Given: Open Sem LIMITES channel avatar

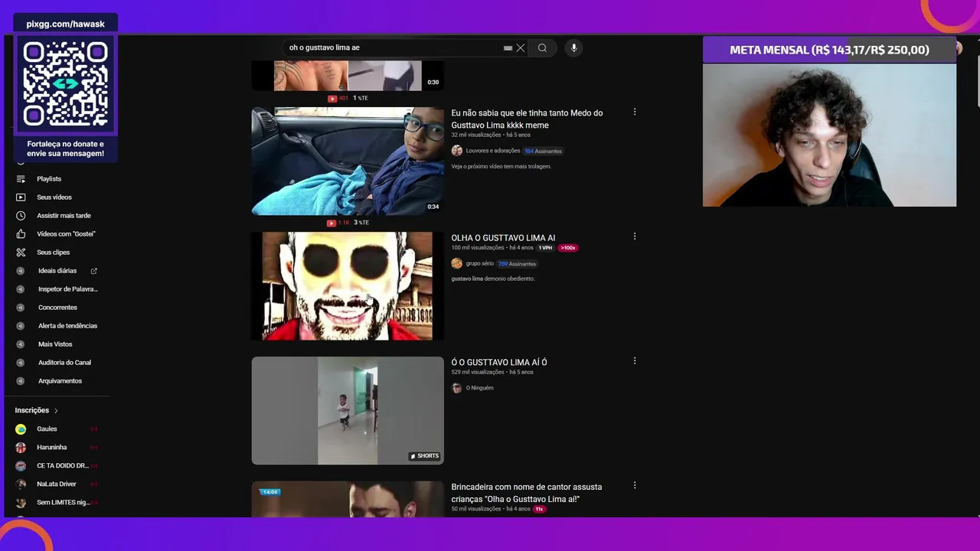Looking at the screenshot, I should pyautogui.click(x=21, y=503).
